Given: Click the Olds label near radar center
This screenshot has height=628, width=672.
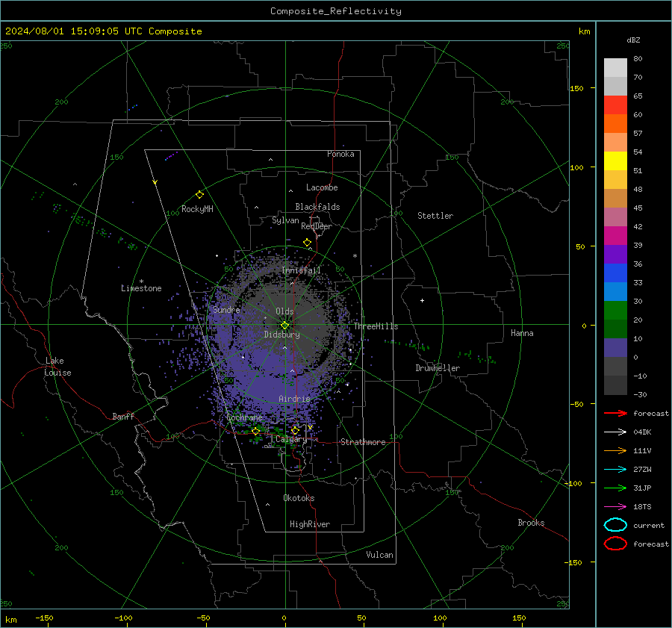Looking at the screenshot, I should coord(284,311).
